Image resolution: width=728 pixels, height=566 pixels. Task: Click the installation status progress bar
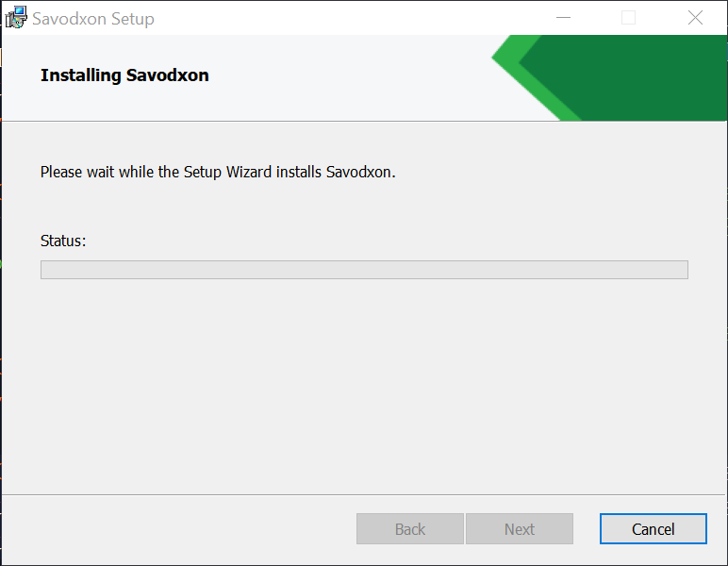coord(364,270)
